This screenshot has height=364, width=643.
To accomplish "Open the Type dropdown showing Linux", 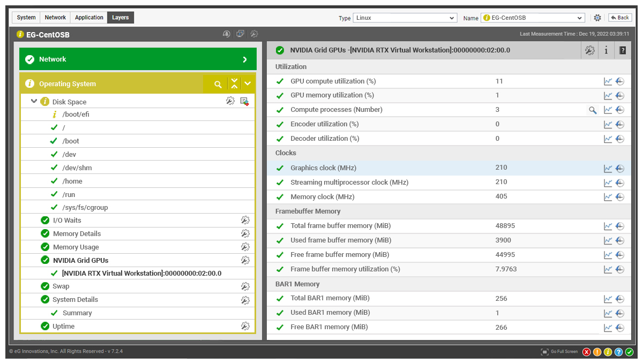I will tap(405, 18).
